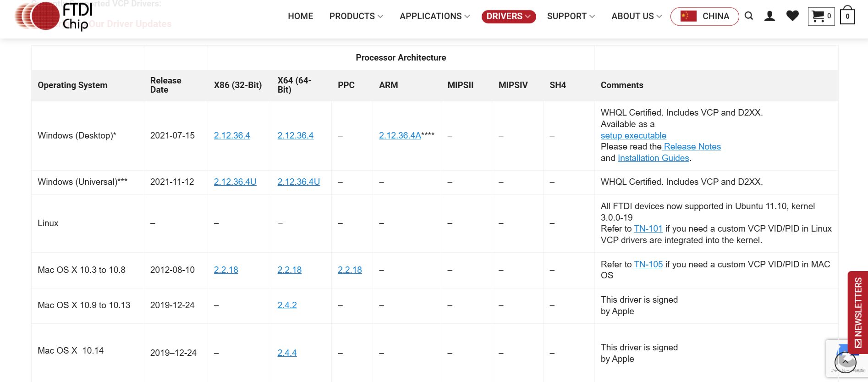Open the user account icon
Screen dimensions: 868x382
770,16
